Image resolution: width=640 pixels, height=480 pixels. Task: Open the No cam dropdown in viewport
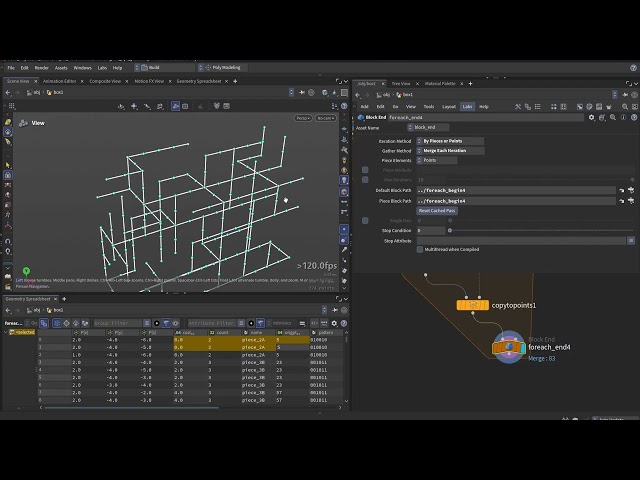point(325,118)
